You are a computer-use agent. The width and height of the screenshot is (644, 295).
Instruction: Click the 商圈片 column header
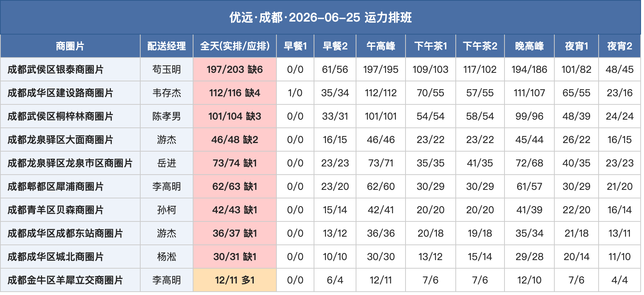tap(70, 46)
